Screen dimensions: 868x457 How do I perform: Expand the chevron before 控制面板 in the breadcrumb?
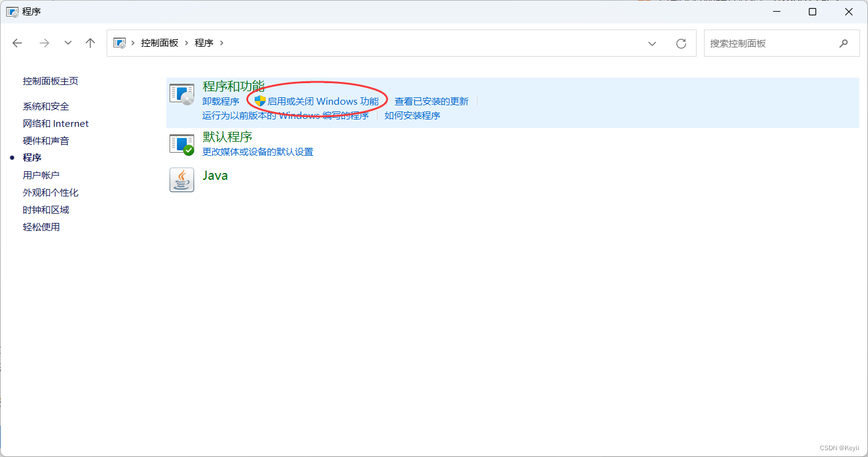(133, 43)
